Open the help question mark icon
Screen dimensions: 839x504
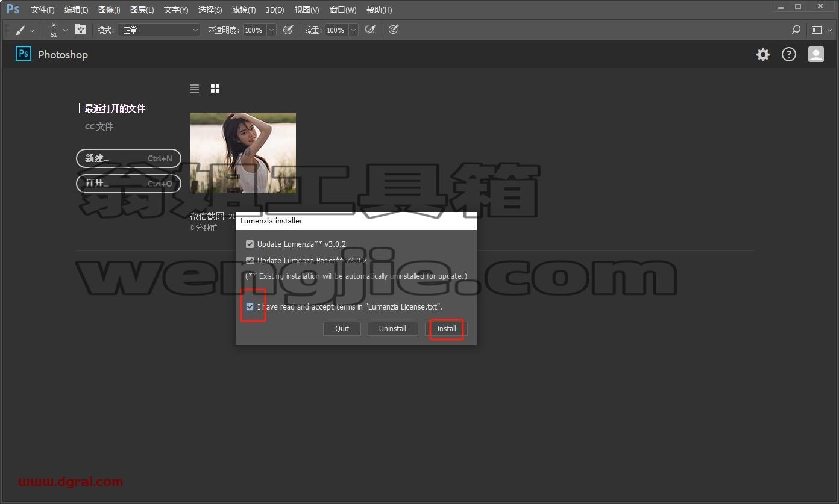coord(789,55)
